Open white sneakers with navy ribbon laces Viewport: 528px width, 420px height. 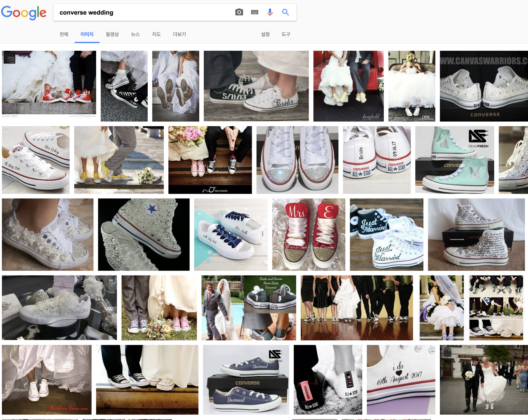[x=231, y=234]
